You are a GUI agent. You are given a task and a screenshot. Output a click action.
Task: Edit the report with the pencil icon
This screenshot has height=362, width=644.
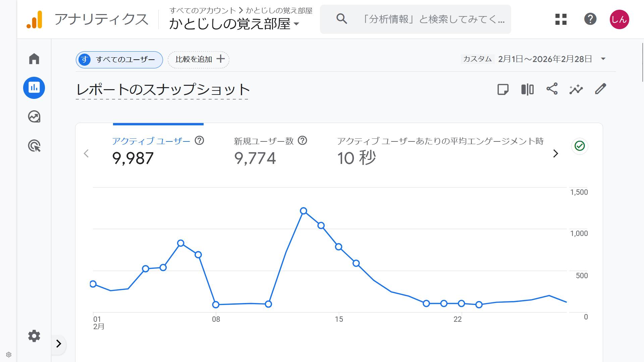pos(600,89)
